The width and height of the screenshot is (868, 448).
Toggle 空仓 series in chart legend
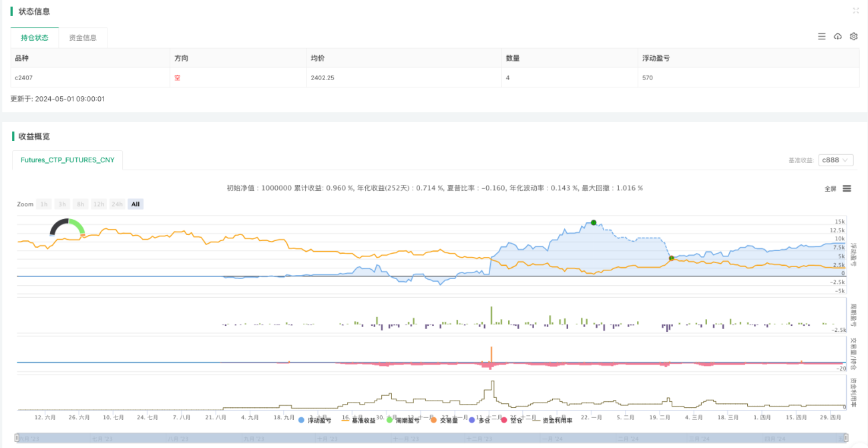coord(511,421)
